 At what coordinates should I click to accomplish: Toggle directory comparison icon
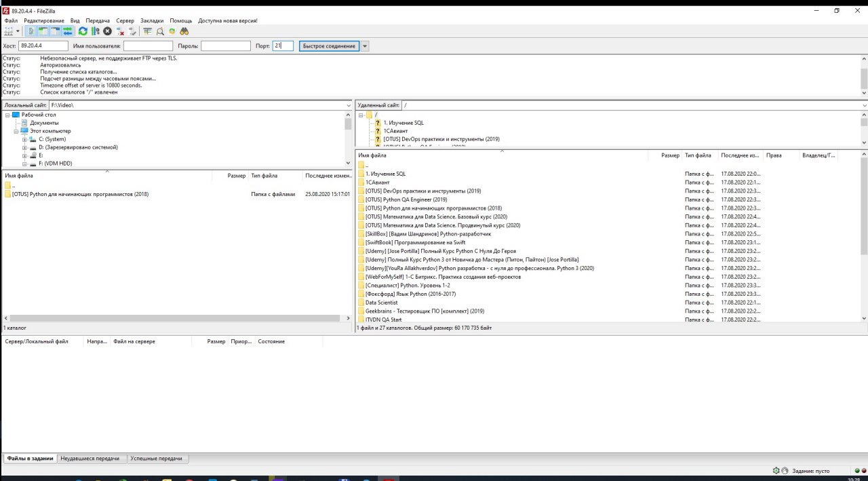pyautogui.click(x=160, y=31)
